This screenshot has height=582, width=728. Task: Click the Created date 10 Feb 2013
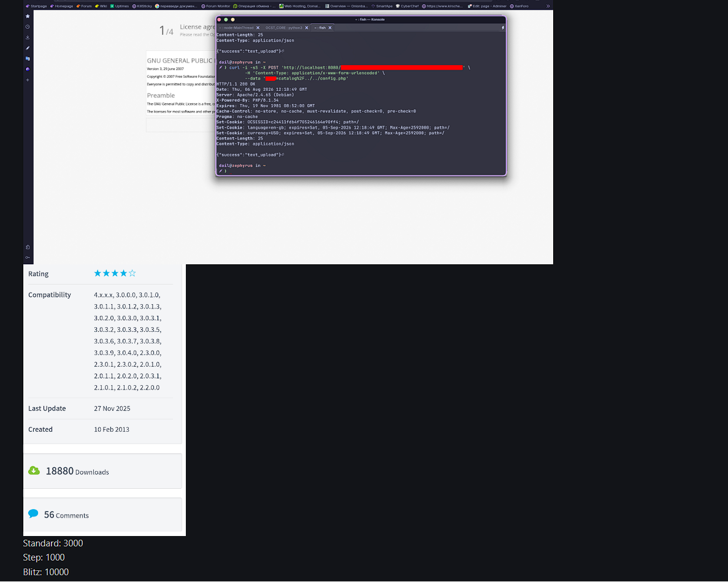coord(112,429)
